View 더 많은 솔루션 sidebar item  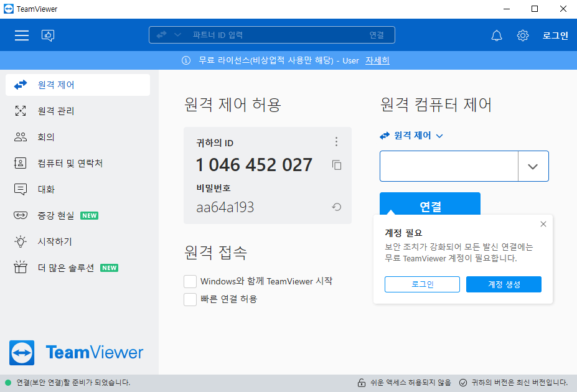tap(65, 268)
